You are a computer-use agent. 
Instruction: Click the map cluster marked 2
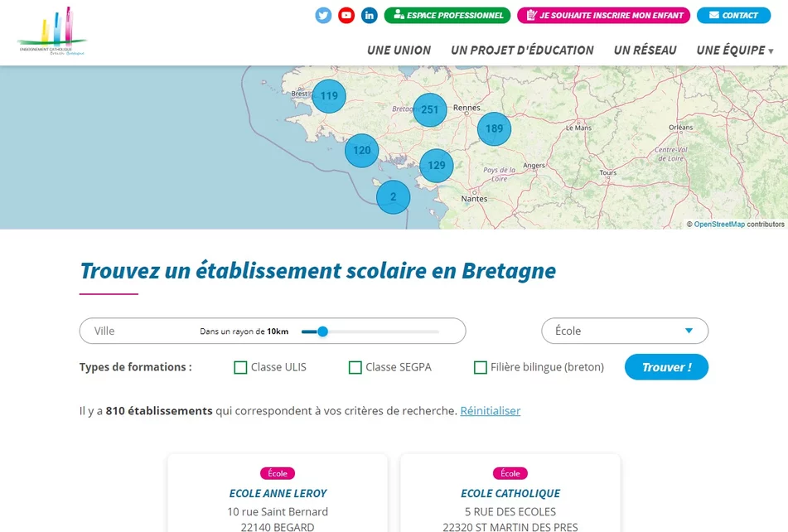[393, 197]
